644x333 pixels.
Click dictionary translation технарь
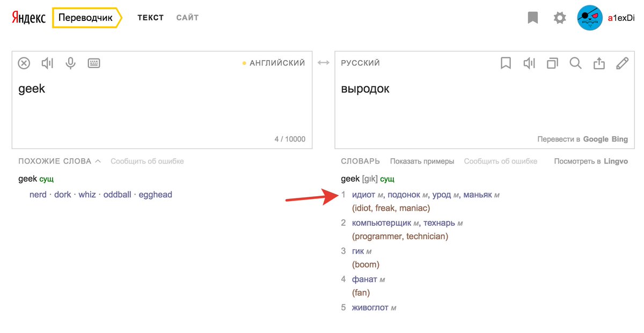pyautogui.click(x=439, y=223)
